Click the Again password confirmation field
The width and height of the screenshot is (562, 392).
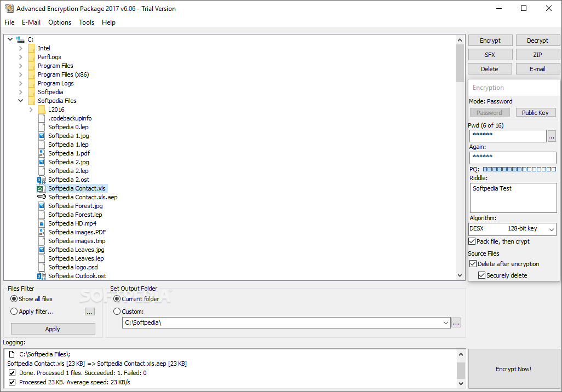click(513, 158)
